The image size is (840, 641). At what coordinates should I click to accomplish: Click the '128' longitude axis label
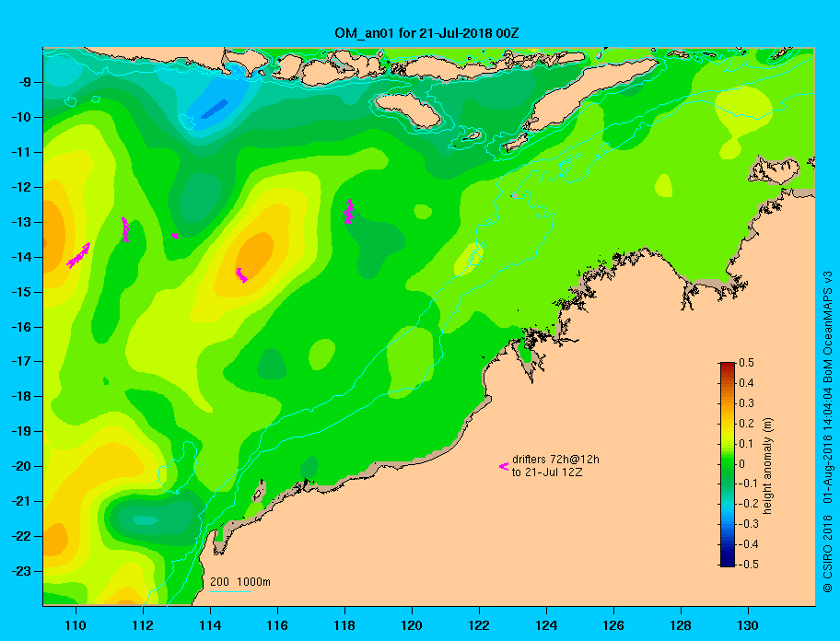(681, 625)
